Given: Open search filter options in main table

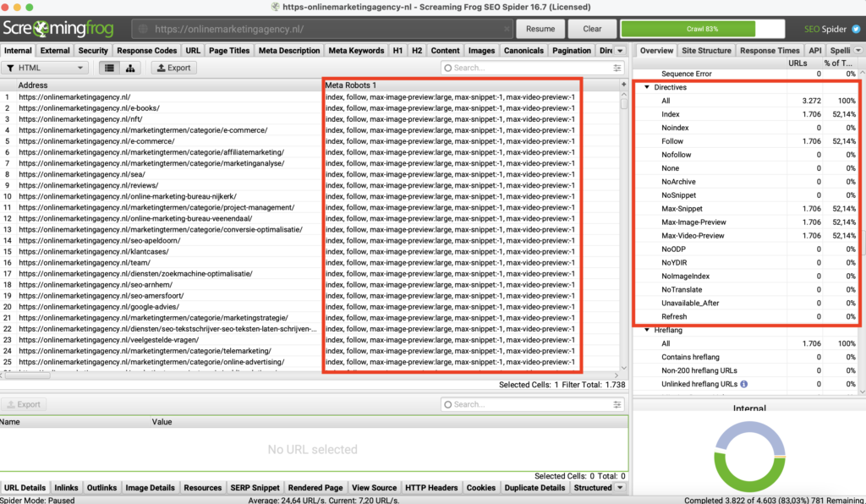Looking at the screenshot, I should (x=617, y=68).
